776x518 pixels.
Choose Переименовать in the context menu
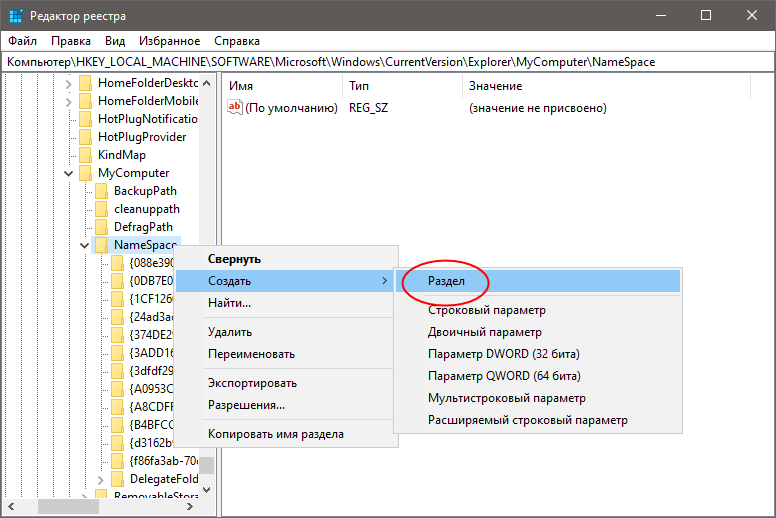click(287, 354)
